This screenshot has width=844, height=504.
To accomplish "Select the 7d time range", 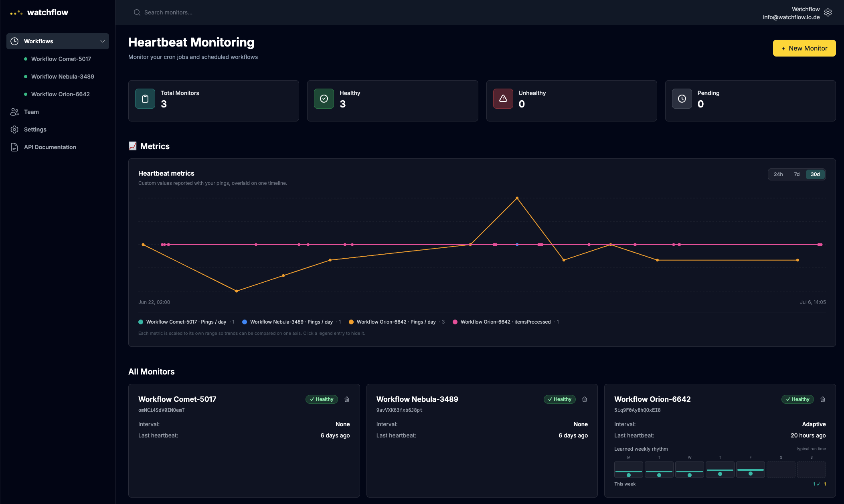I will pyautogui.click(x=797, y=174).
